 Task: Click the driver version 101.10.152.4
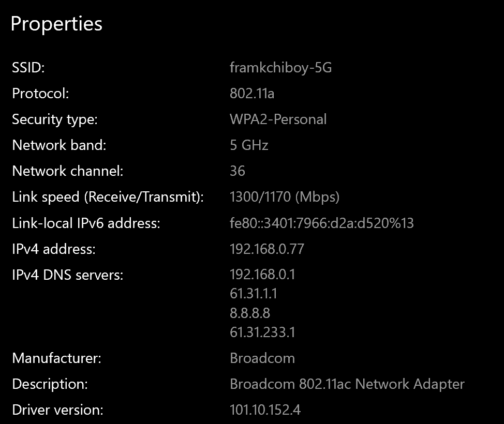[265, 410]
